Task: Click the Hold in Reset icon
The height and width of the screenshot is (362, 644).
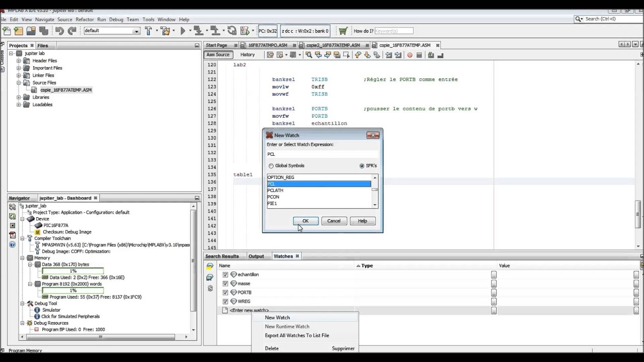Action: coord(232,31)
